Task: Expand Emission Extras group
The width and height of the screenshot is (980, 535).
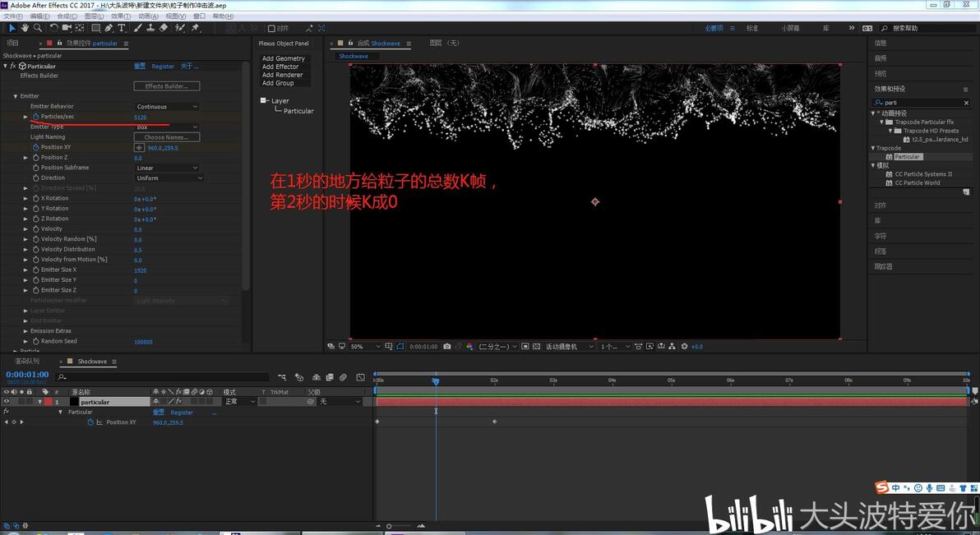Action: [25, 331]
